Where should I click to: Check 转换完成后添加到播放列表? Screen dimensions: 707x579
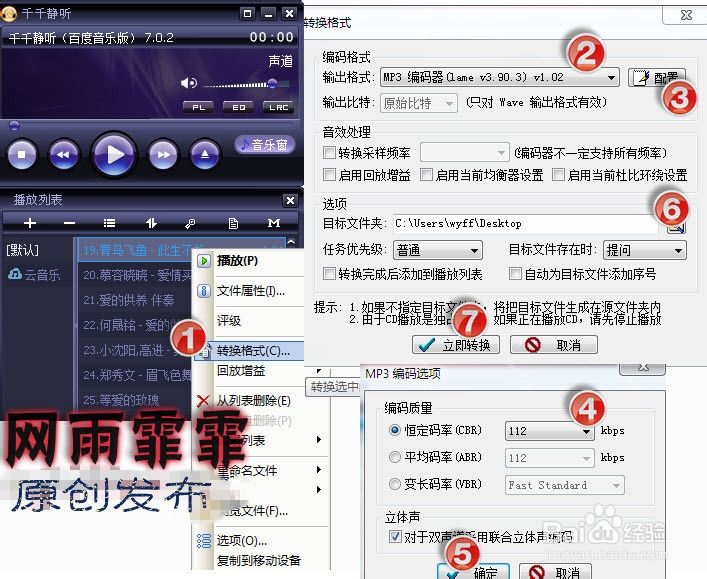click(x=330, y=273)
